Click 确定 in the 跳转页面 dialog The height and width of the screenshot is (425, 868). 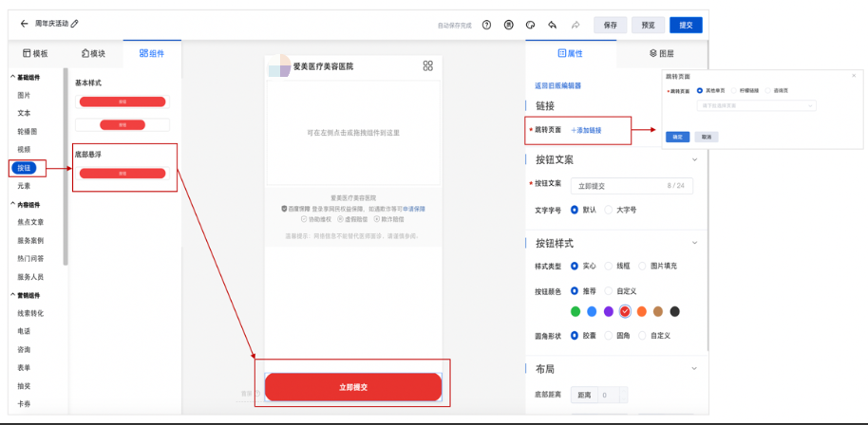click(677, 137)
